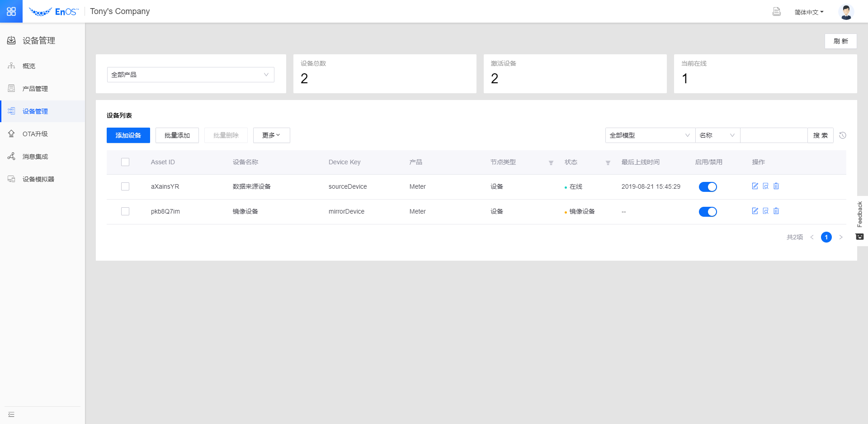Click device key sourceDevice
This screenshot has height=424, width=868.
[x=348, y=186]
